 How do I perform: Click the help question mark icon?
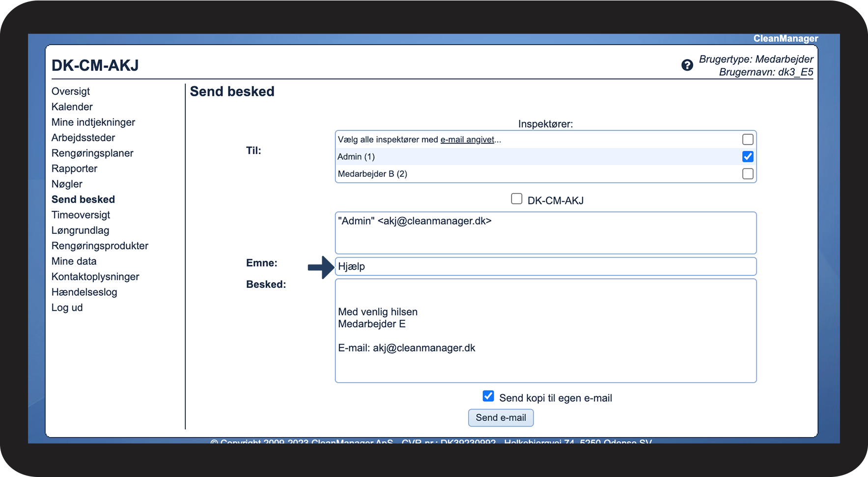pyautogui.click(x=687, y=65)
